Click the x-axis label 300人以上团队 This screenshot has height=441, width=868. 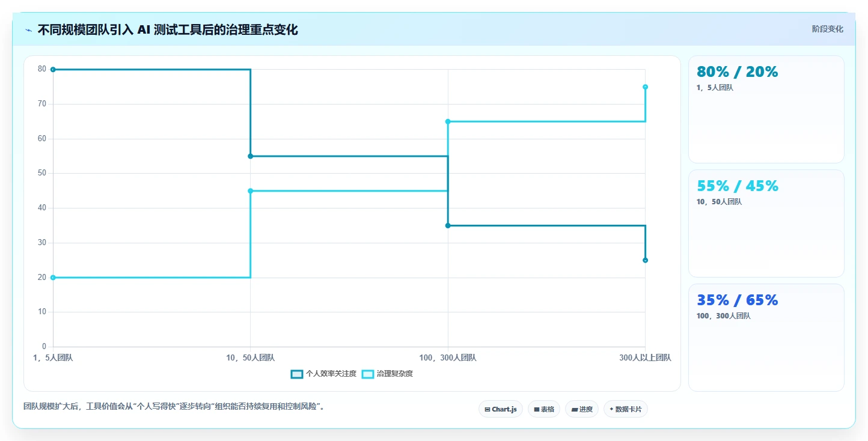pyautogui.click(x=645, y=357)
